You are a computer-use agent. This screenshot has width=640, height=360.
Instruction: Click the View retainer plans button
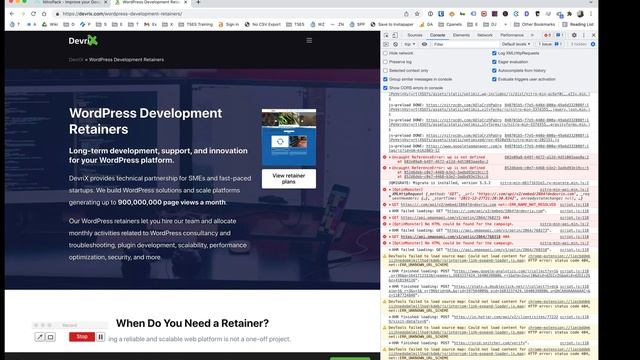[289, 178]
